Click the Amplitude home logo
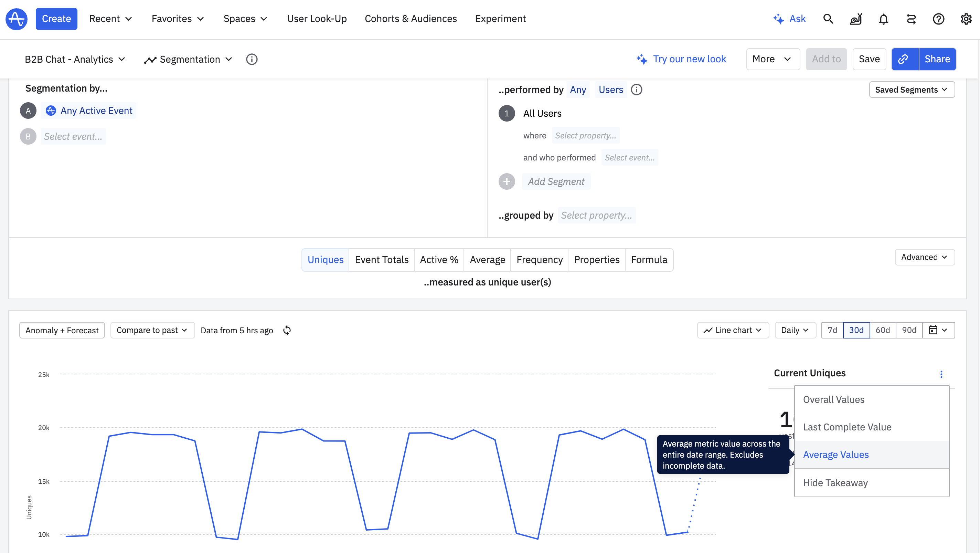Viewport: 980px width, 553px height. click(17, 19)
